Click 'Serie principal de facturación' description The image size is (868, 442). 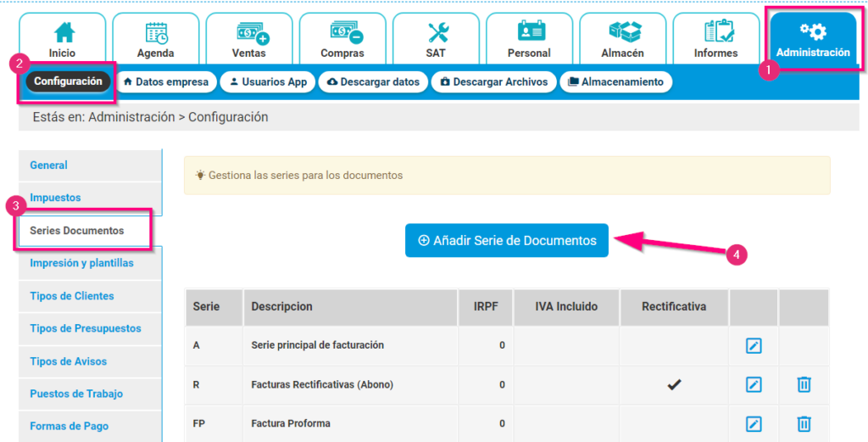(x=317, y=345)
